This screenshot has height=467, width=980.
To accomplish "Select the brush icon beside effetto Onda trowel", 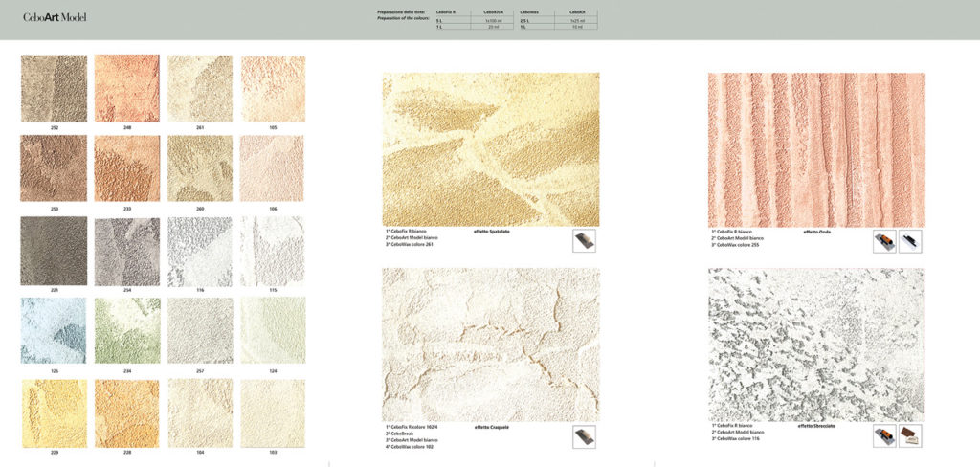I will (x=910, y=240).
